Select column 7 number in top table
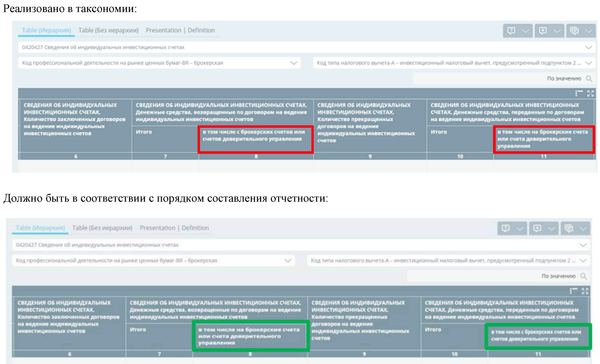This screenshot has height=364, width=600. 165,156
